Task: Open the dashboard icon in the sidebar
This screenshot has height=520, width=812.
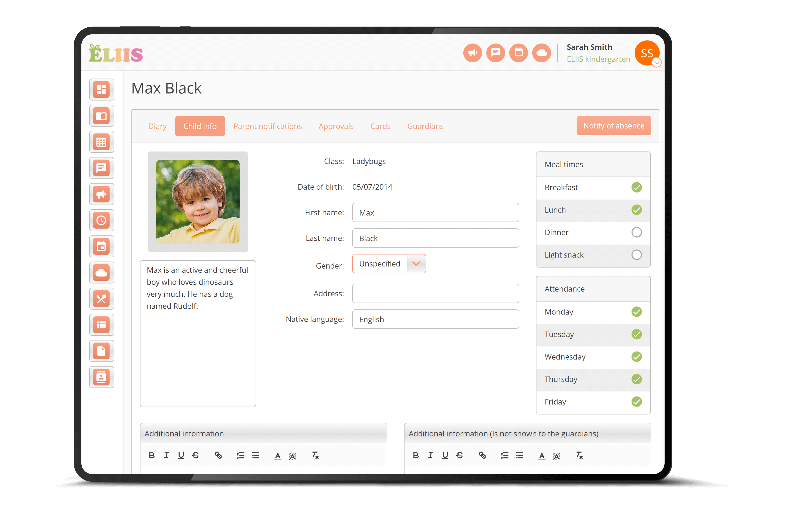Action: click(x=101, y=89)
